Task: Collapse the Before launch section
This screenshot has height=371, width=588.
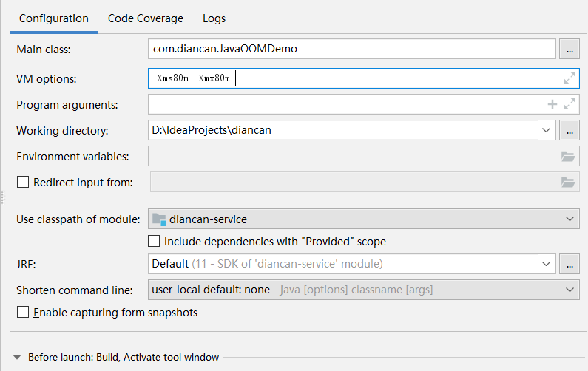Action: 17,358
